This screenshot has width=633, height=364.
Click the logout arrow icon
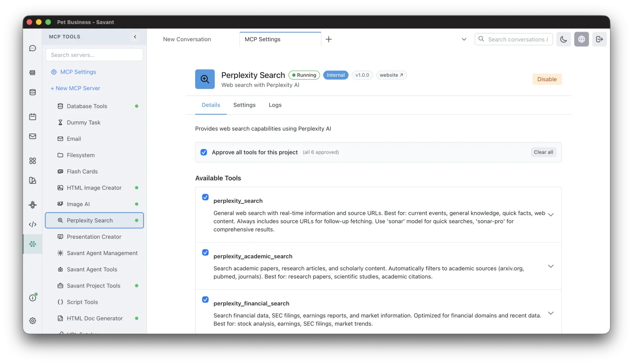tap(599, 39)
